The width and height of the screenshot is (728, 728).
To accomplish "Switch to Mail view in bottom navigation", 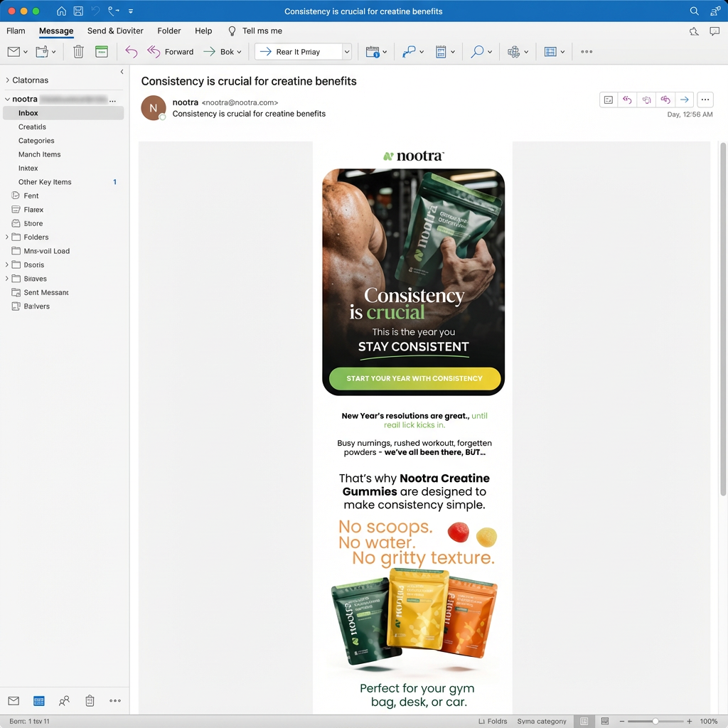I will (x=14, y=701).
